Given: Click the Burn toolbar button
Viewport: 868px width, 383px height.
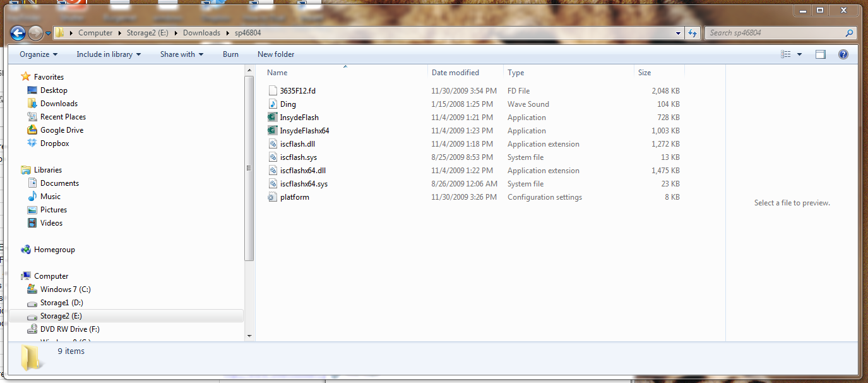Looking at the screenshot, I should [x=230, y=54].
